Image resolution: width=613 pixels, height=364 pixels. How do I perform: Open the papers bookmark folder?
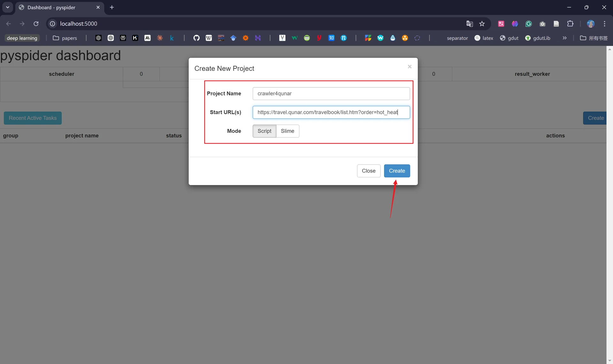(65, 38)
